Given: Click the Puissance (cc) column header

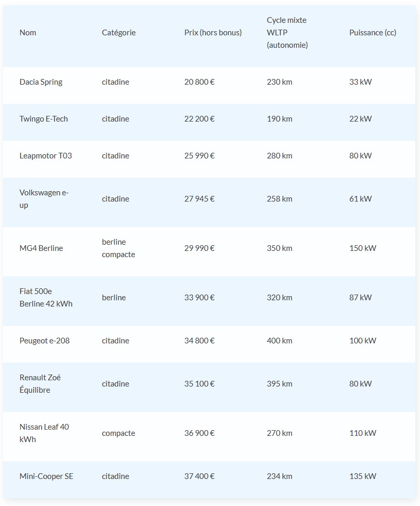Looking at the screenshot, I should (x=372, y=33).
